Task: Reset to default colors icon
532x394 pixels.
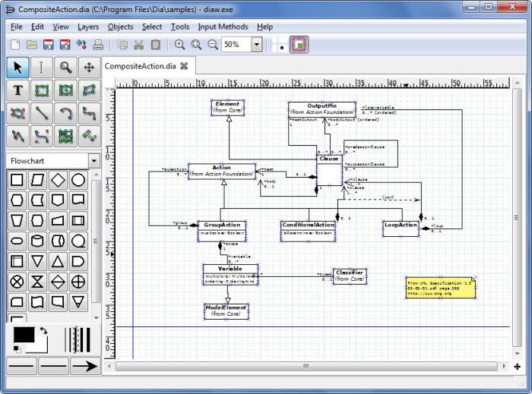Action: 17,348
